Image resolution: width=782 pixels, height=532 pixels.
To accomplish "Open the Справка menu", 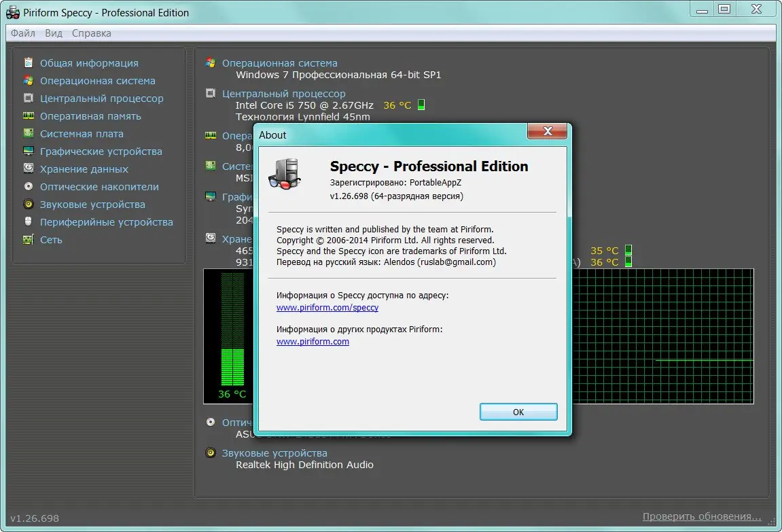I will point(91,33).
